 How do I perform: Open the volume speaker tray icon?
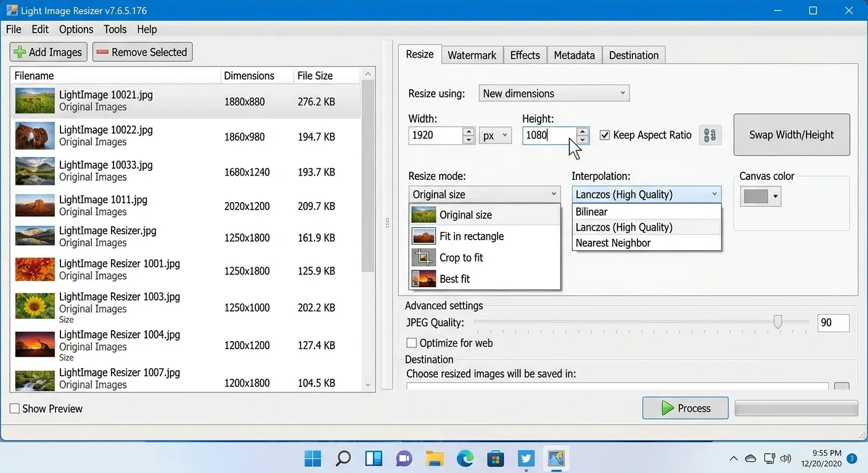[785, 459]
